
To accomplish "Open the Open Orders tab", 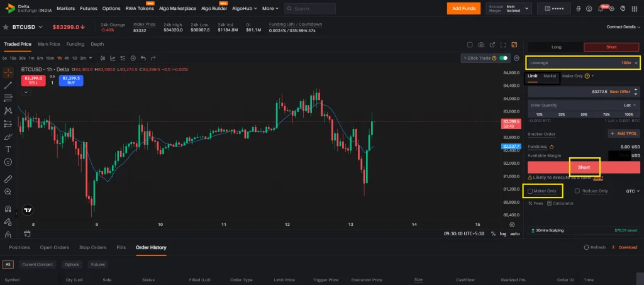I will [55, 247].
